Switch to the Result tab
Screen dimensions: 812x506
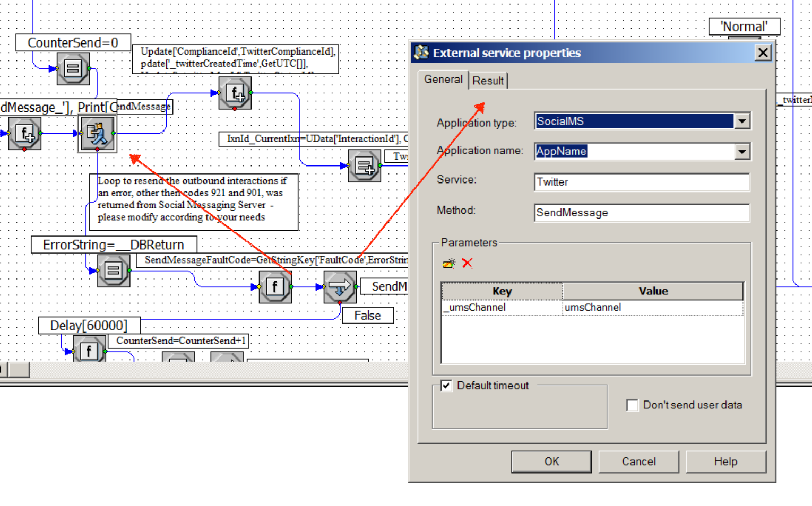(x=488, y=81)
